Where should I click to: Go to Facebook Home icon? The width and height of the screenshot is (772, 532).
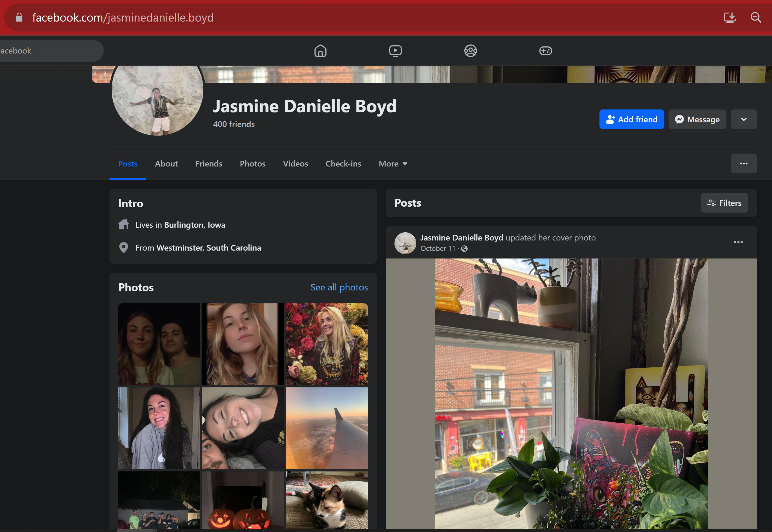[x=320, y=51]
